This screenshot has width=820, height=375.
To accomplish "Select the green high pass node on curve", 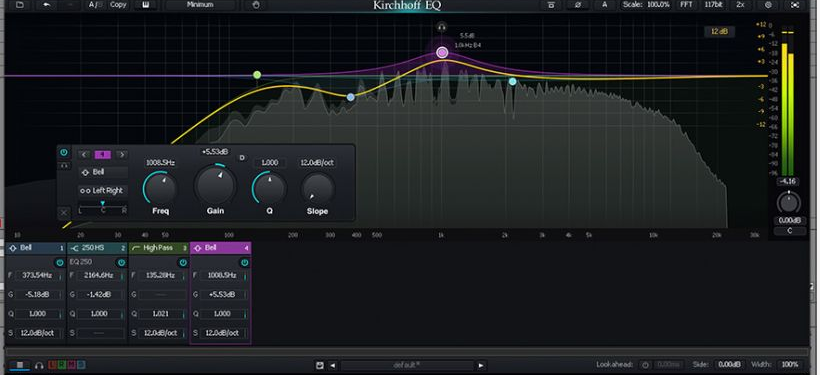I will pyautogui.click(x=257, y=75).
